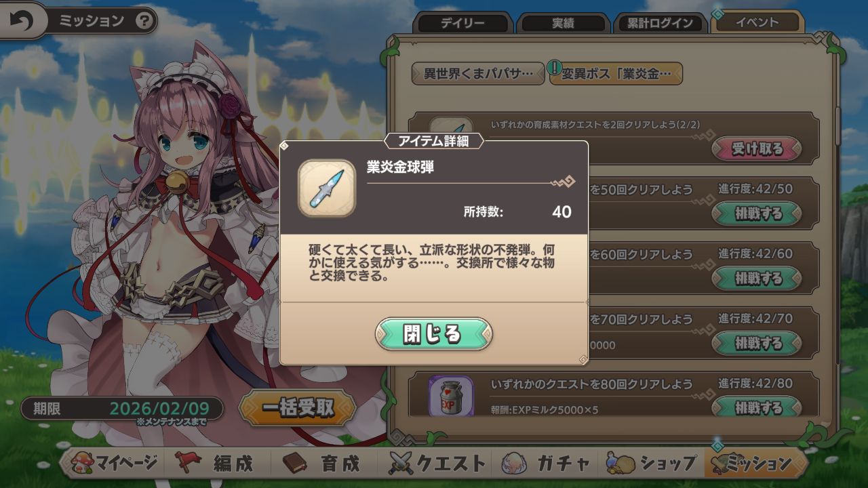The width and height of the screenshot is (868, 488).
Task: Click the 業炎金球弾 item icon in dialog
Action: pyautogui.click(x=327, y=188)
